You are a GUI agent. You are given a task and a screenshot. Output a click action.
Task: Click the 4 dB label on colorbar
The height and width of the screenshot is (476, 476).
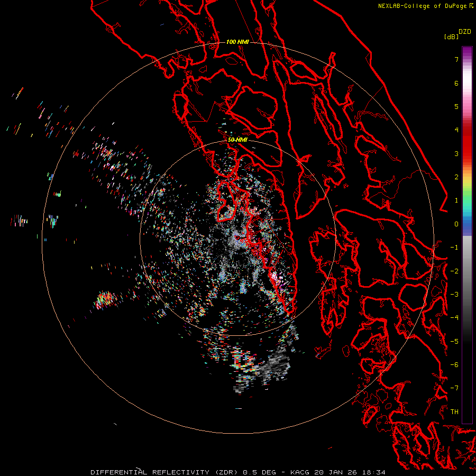pyautogui.click(x=456, y=130)
